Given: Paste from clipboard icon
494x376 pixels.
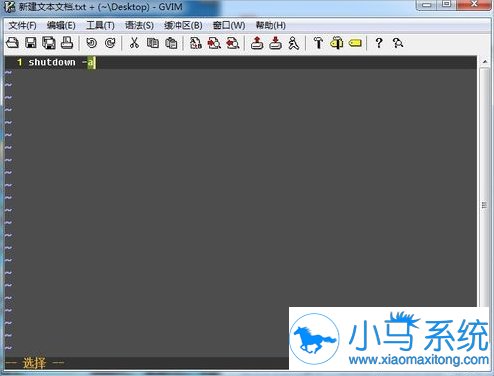Looking at the screenshot, I should click(x=171, y=43).
